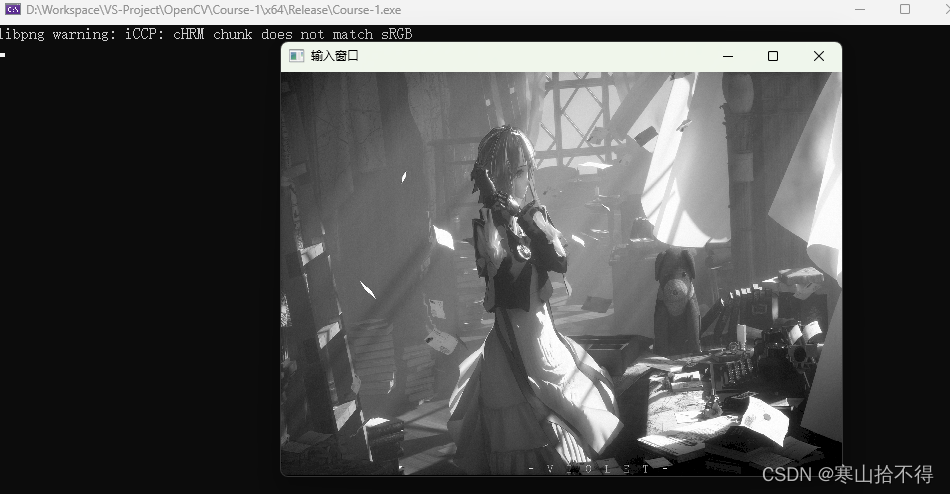Click the libpng warning line in console
950x494 pixels.
(x=206, y=35)
